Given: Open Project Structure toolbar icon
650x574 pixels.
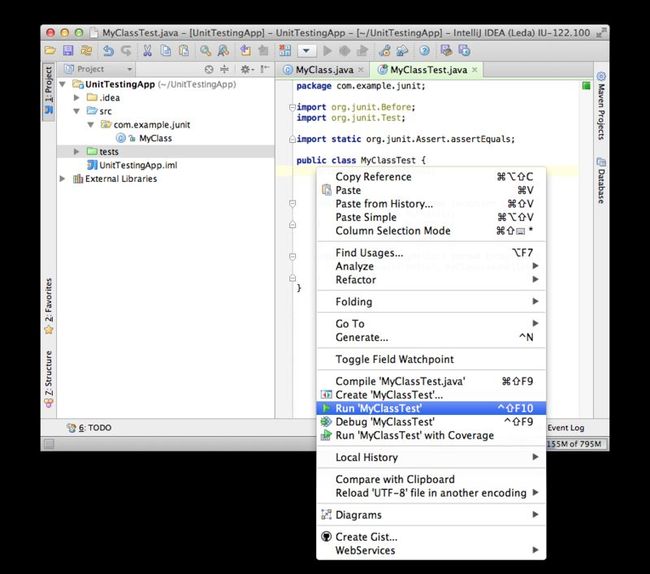Looking at the screenshot, I should [x=402, y=51].
